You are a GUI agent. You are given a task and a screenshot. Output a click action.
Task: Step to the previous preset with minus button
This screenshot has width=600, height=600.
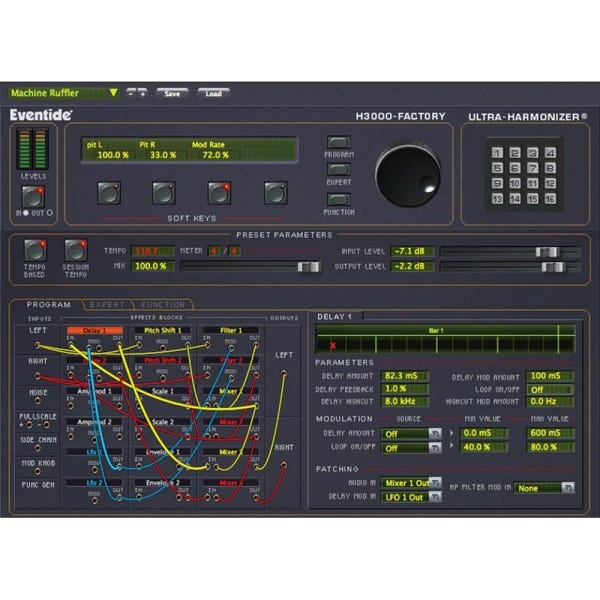tap(131, 93)
